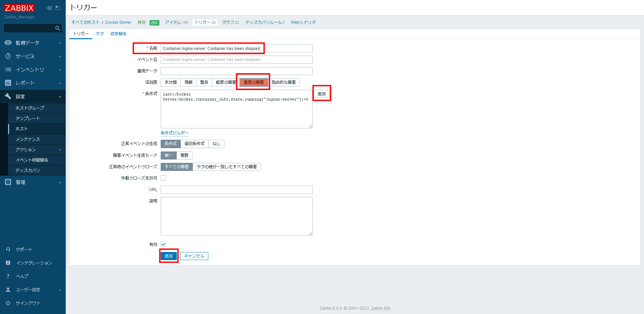Click 追加 button next to 条件式

coord(322,94)
